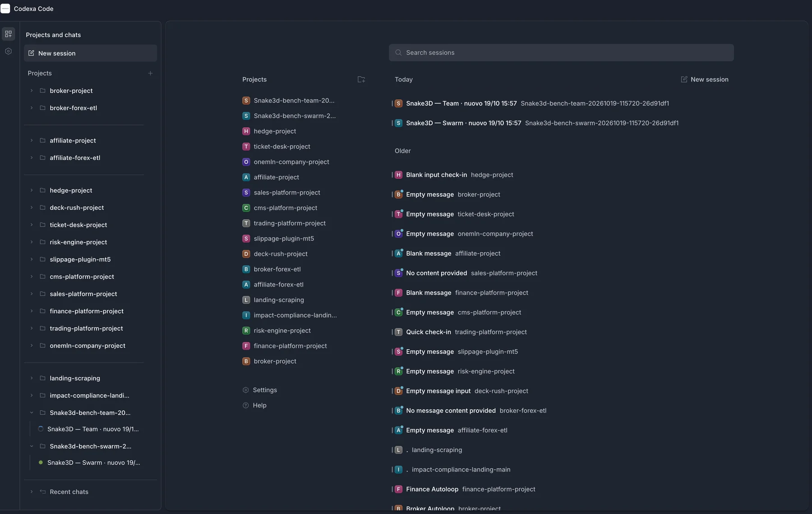The height and width of the screenshot is (514, 812).
Task: Click the S badge of Snake3D Team session
Action: (x=398, y=103)
